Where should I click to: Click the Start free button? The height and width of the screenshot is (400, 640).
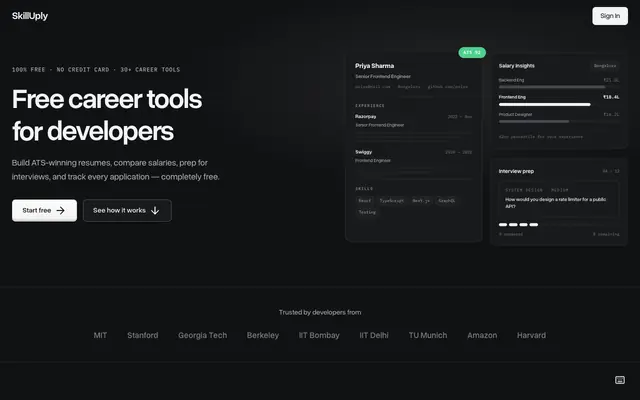[44, 210]
